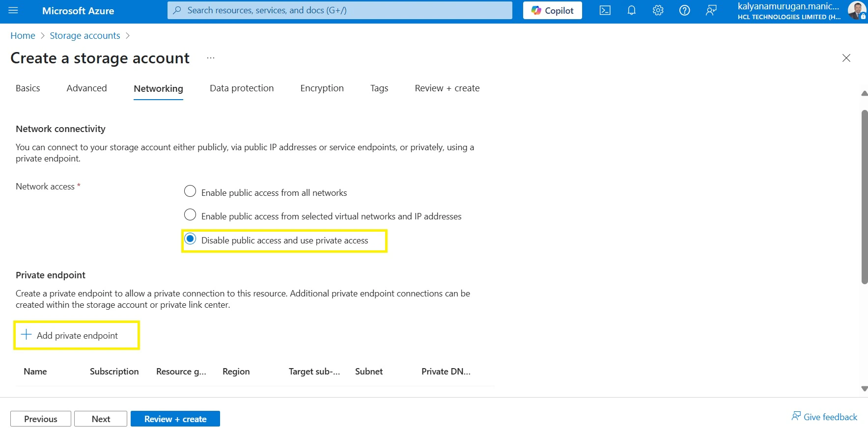Open the Encryption tab

[322, 88]
